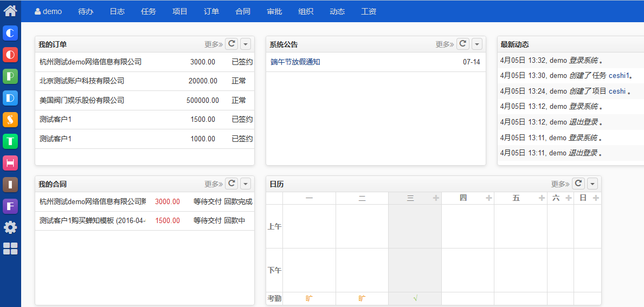This screenshot has height=307, width=644.
Task: Expand the 我的订单 panel dropdown arrow
Action: click(x=246, y=44)
